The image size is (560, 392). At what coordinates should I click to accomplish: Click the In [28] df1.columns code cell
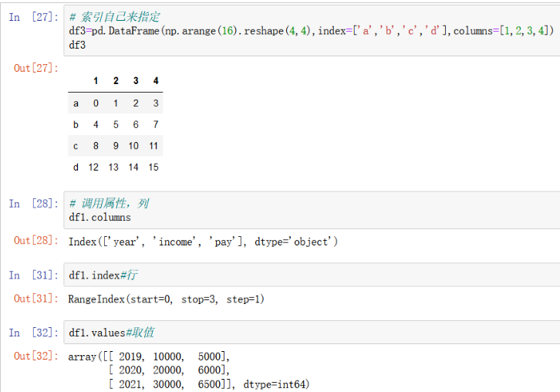click(x=312, y=210)
